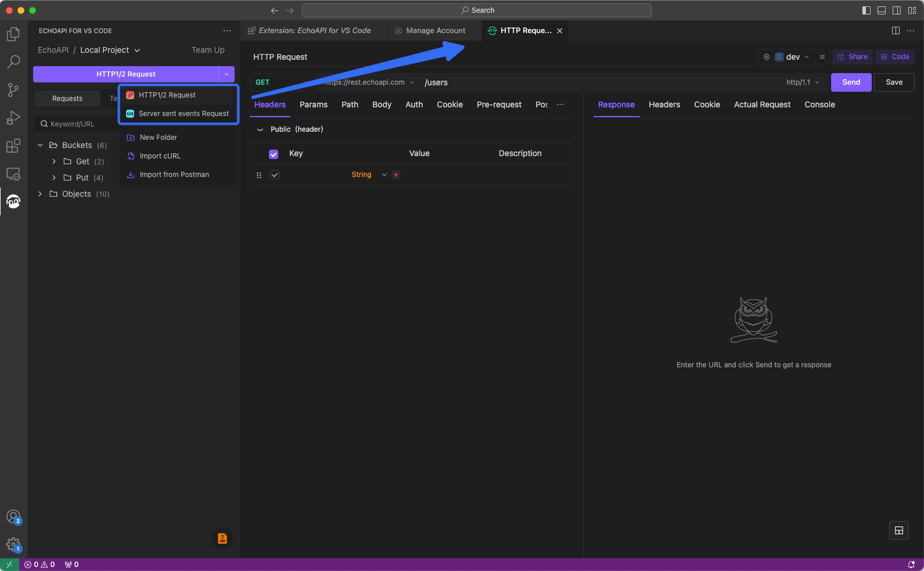
Task: Click the ports forwarded status indicator
Action: [71, 565]
